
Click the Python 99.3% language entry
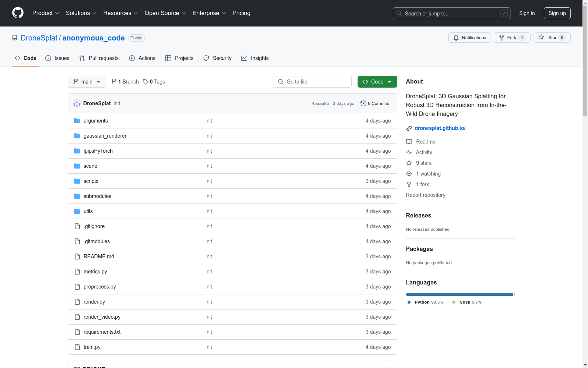(x=426, y=302)
